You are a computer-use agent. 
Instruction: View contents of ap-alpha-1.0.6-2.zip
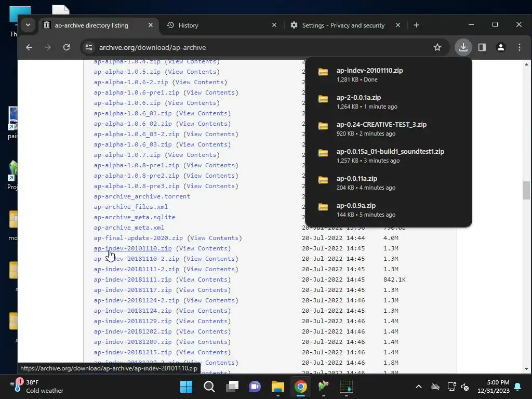199,82
